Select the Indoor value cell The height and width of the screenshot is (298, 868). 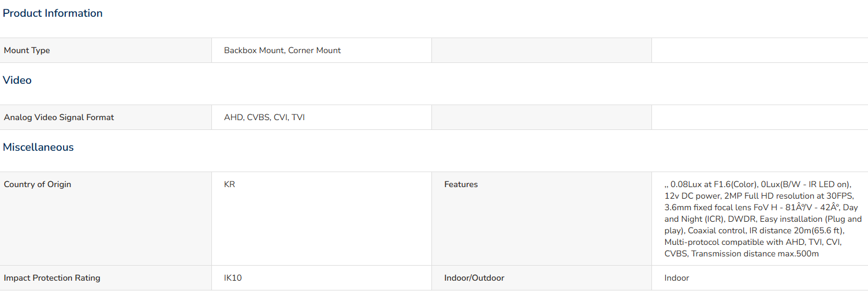(x=760, y=278)
